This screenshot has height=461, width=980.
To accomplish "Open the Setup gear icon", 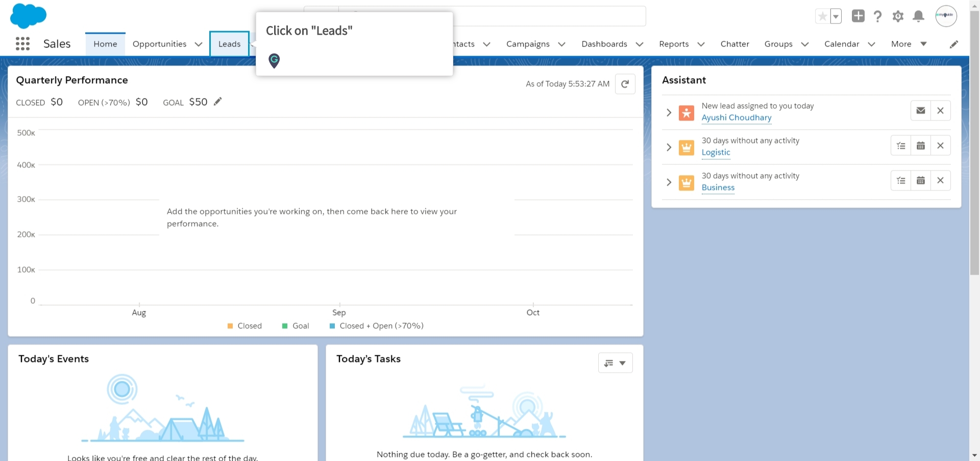I will pos(898,16).
